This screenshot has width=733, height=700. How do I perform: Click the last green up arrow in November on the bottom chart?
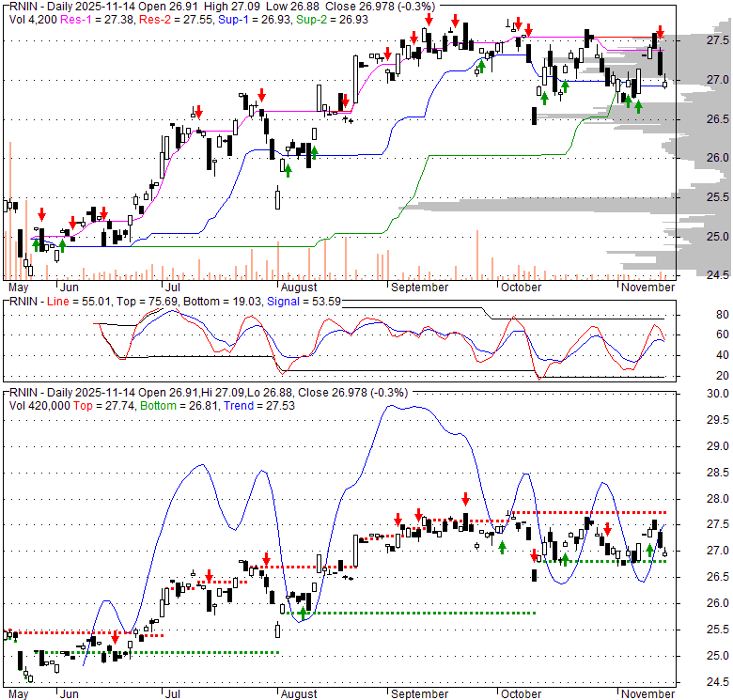click(x=650, y=551)
